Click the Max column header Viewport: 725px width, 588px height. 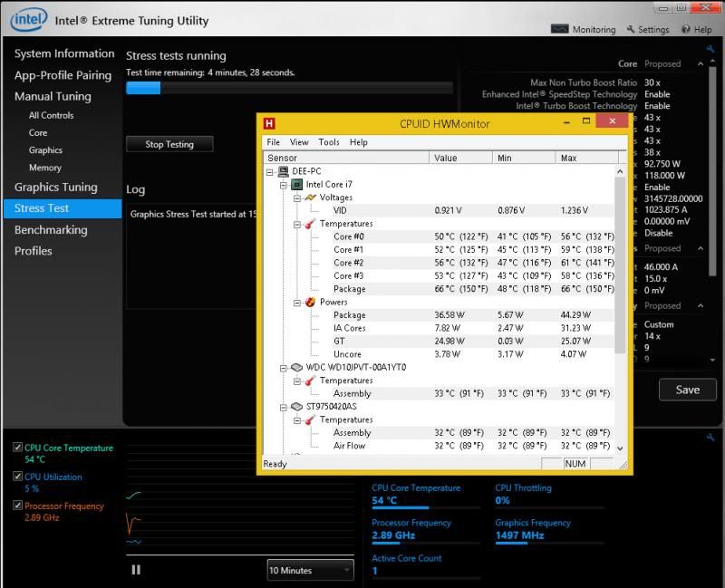pos(586,158)
